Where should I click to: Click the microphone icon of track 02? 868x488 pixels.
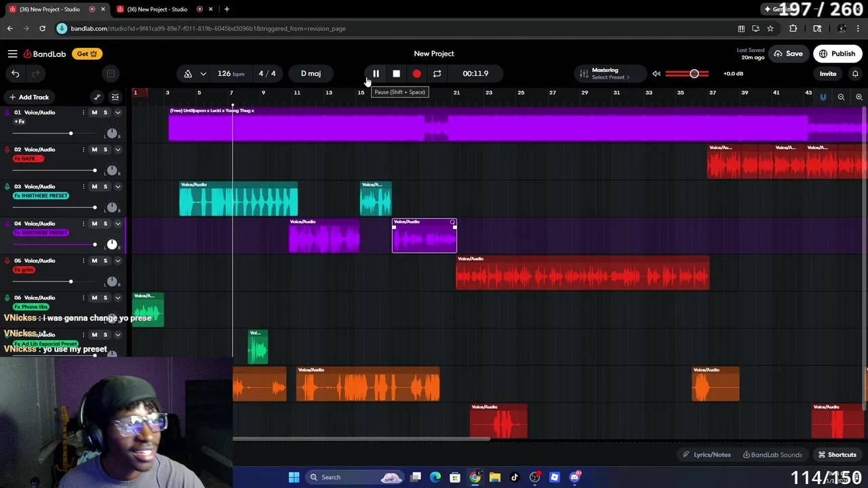coord(7,150)
